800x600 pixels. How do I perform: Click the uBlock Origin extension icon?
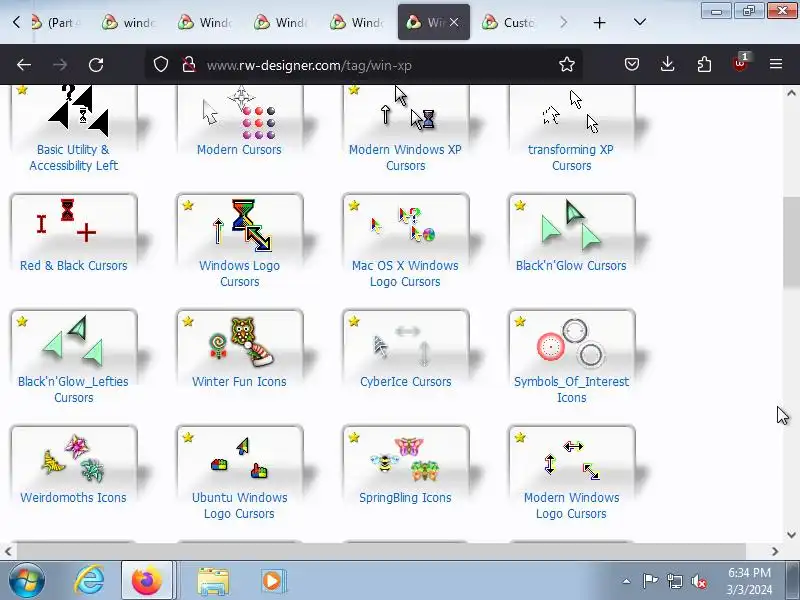740,63
